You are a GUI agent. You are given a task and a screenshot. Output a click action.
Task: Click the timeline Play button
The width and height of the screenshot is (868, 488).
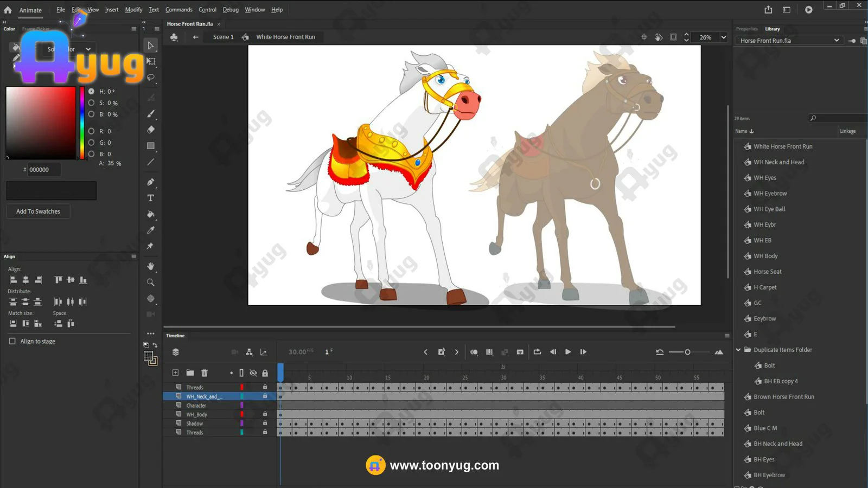568,352
